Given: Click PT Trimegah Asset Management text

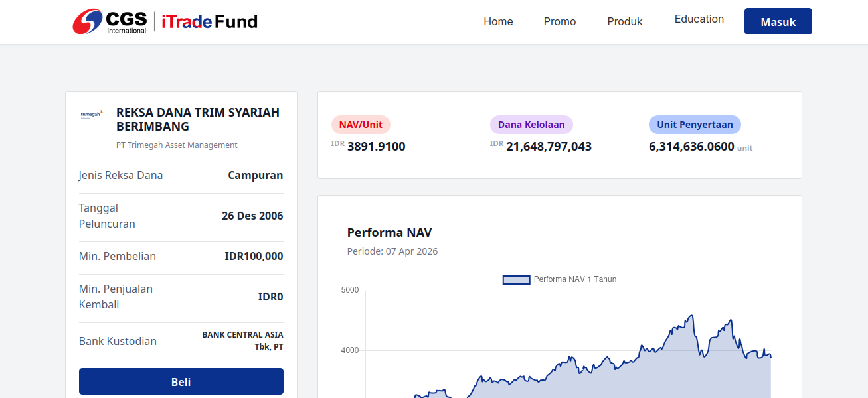Looking at the screenshot, I should click(177, 145).
